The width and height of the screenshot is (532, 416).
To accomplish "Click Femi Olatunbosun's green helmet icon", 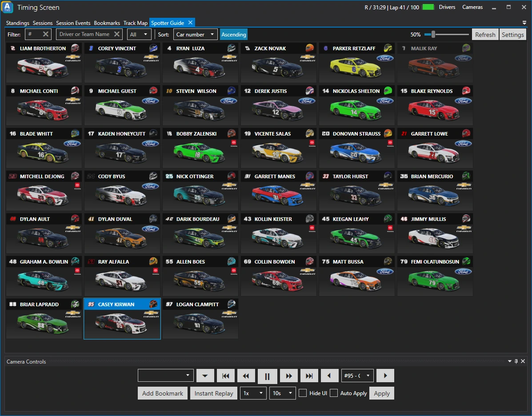I will (x=466, y=261).
